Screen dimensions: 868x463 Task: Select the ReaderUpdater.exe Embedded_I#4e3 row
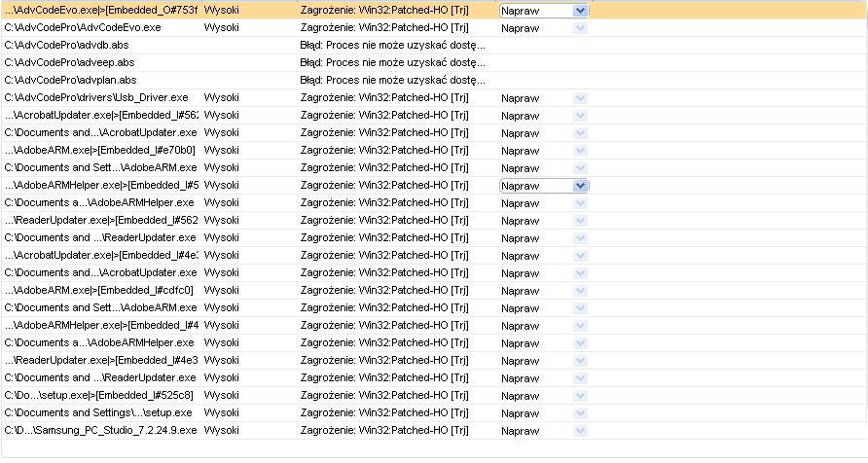pos(434,360)
